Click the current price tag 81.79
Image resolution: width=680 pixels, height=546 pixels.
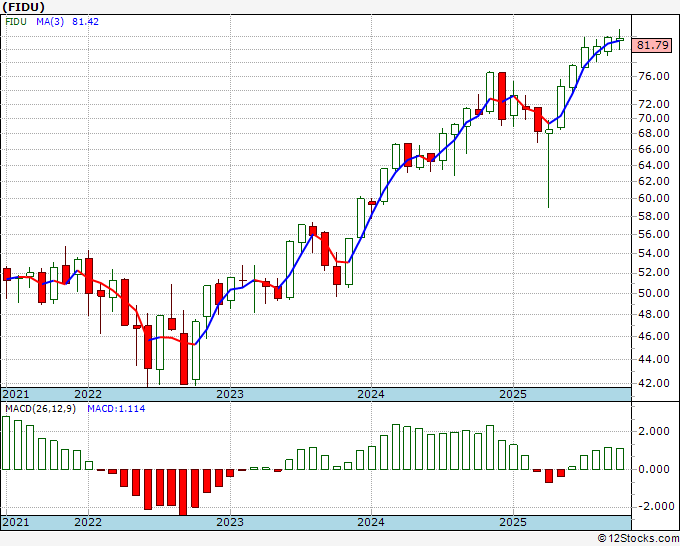[x=652, y=45]
